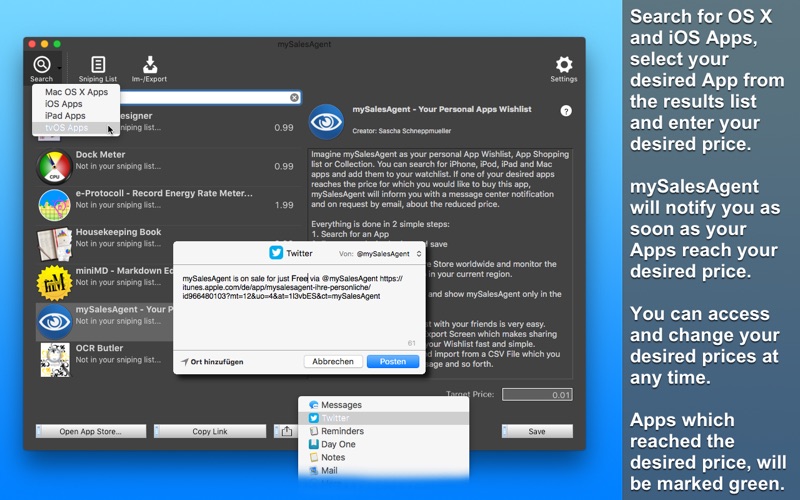Select the Housekeeping Book app icon
Image resolution: width=800 pixels, height=500 pixels.
coord(54,244)
